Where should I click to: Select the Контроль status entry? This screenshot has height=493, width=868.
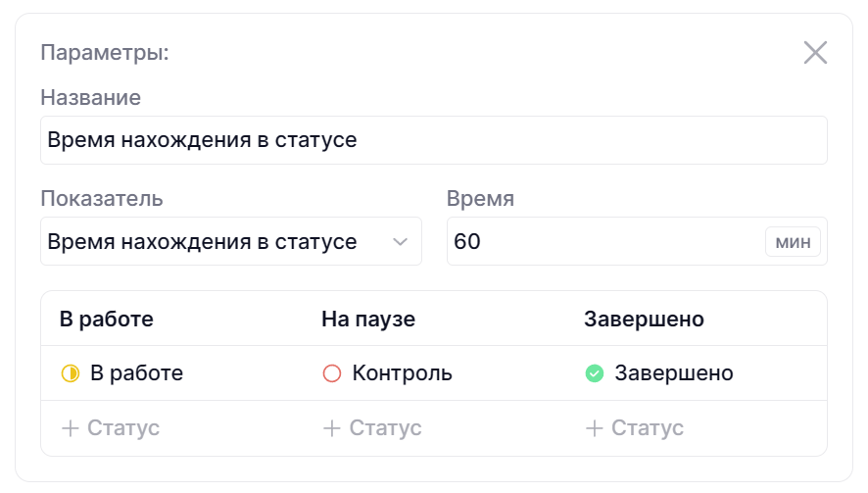[402, 373]
